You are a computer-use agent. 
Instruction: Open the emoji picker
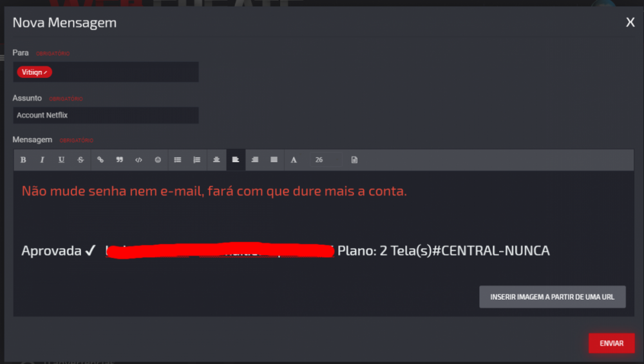coord(158,160)
